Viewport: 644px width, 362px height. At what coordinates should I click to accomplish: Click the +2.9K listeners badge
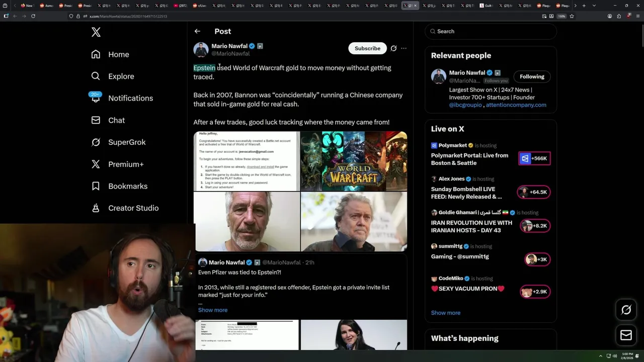click(x=535, y=292)
